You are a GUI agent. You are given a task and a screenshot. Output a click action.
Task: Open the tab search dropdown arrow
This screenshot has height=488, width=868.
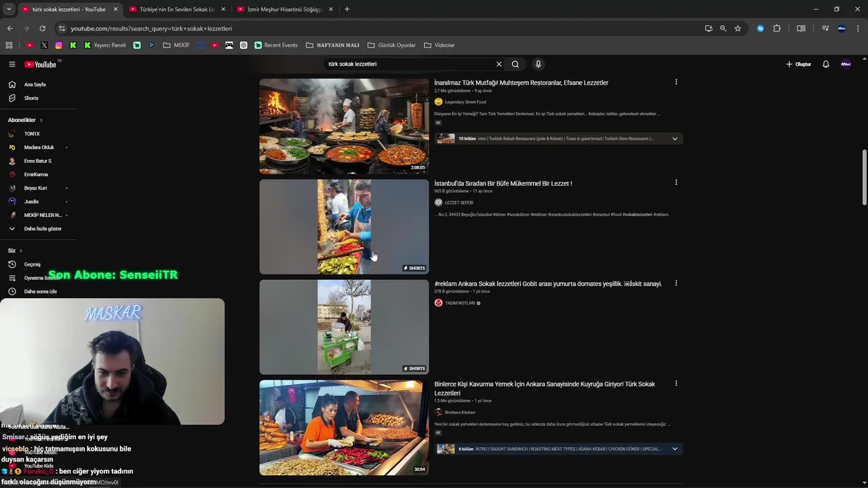pyautogui.click(x=9, y=9)
